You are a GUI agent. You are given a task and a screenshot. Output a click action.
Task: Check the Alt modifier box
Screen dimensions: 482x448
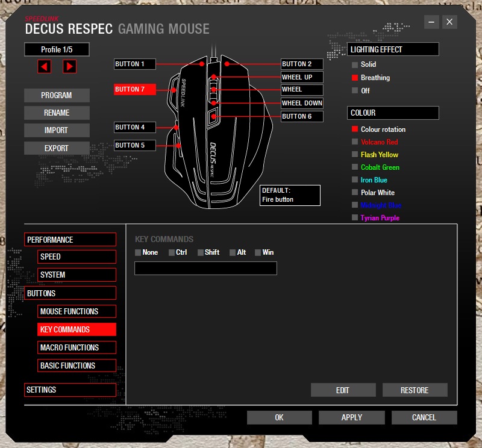pyautogui.click(x=233, y=252)
